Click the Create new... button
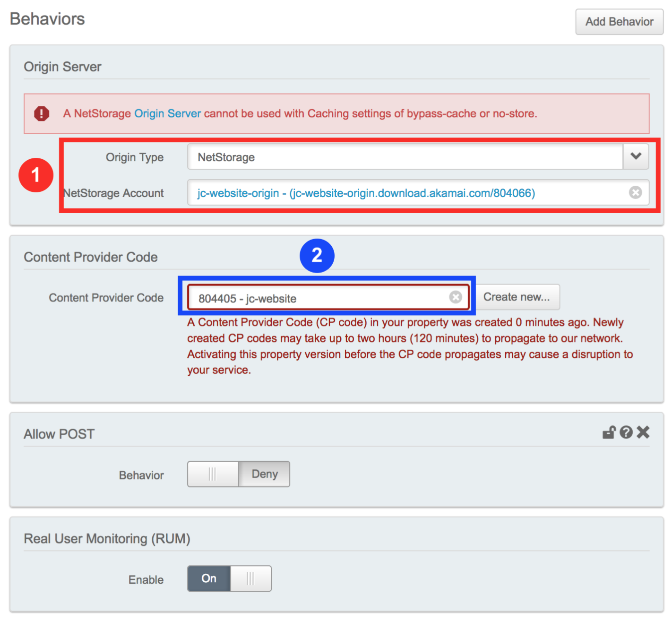This screenshot has height=621, width=672. coord(517,297)
